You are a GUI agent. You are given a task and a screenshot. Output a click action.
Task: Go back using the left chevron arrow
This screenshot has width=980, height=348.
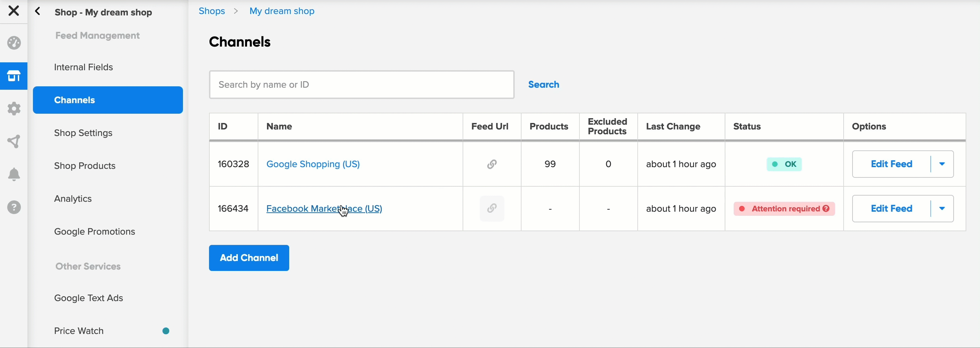click(38, 11)
